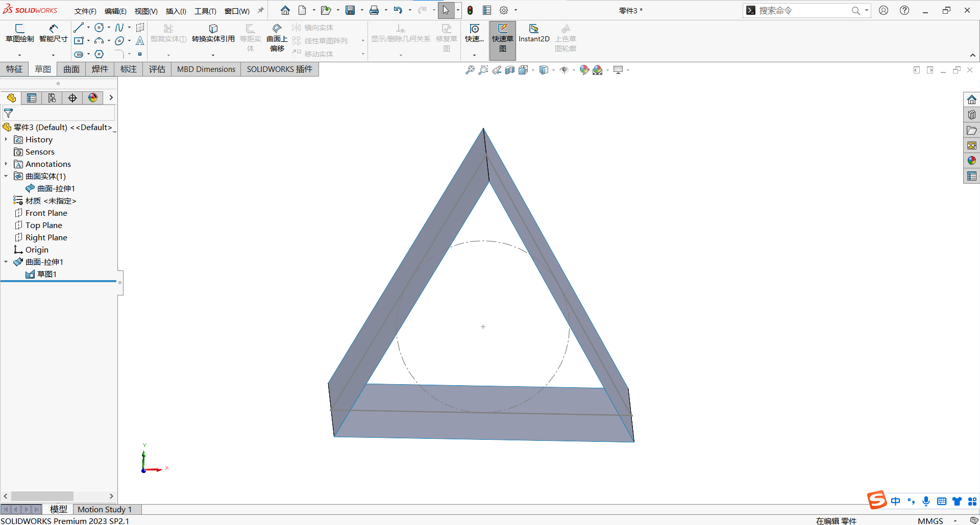Open the DisplayManager appearance sphere tab
Viewport: 980px width, 525px height.
[93, 98]
